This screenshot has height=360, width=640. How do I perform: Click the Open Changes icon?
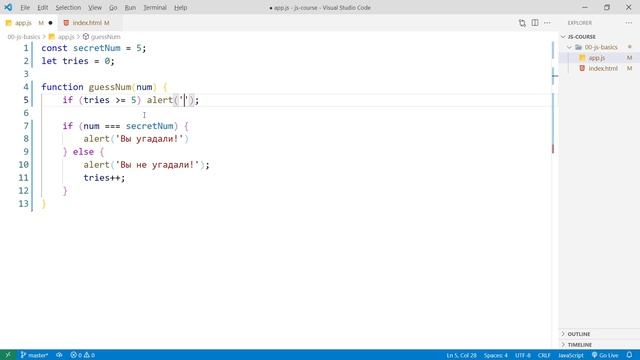coord(522,23)
